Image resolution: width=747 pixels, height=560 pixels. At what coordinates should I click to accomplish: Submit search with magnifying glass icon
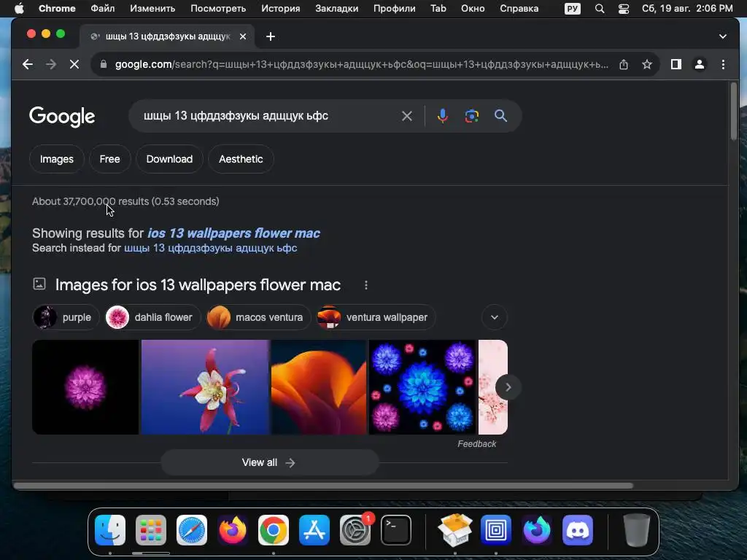500,116
